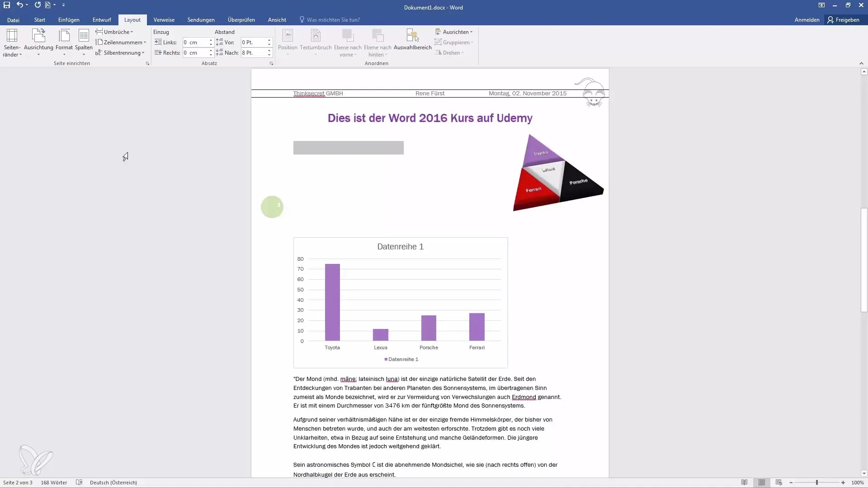868x488 pixels.
Task: Click the gray rectangle shape in document
Action: pos(349,148)
